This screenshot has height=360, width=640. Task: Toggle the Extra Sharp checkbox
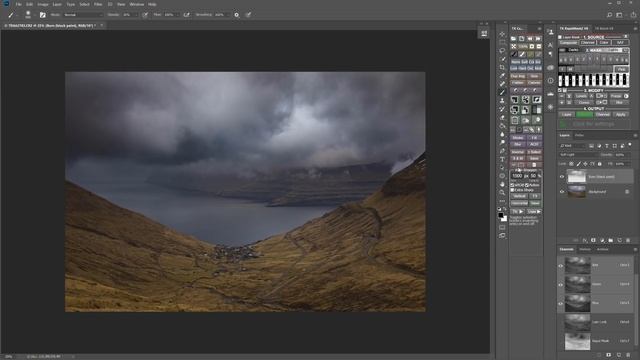pos(512,190)
